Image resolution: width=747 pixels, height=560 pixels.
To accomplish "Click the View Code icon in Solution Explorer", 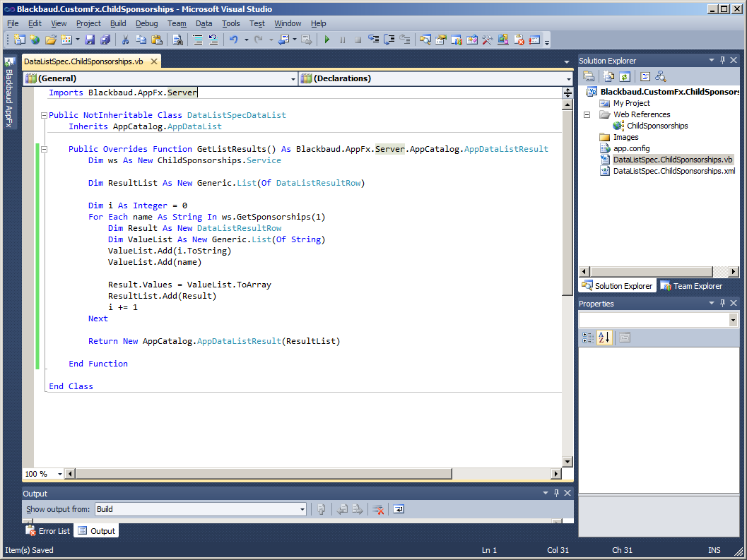I will (x=645, y=76).
